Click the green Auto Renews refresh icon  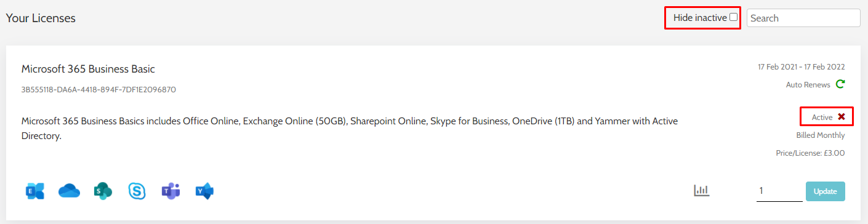[840, 84]
